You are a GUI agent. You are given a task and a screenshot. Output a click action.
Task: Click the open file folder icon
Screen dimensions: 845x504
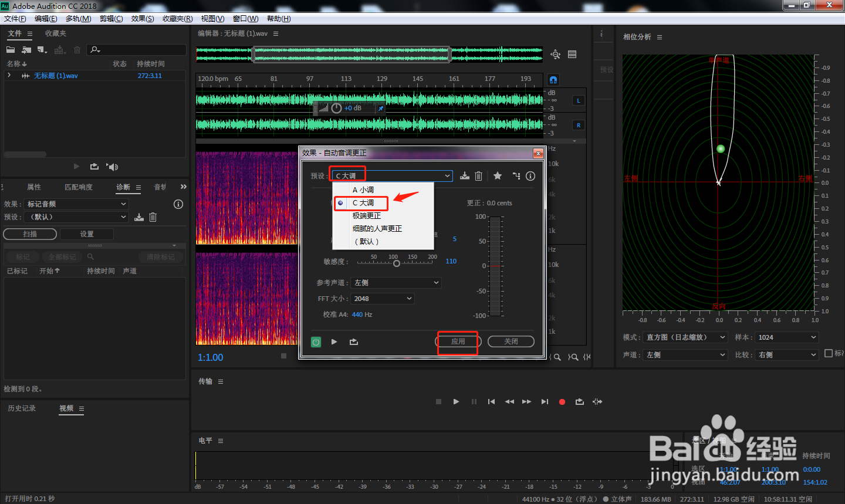coord(11,50)
